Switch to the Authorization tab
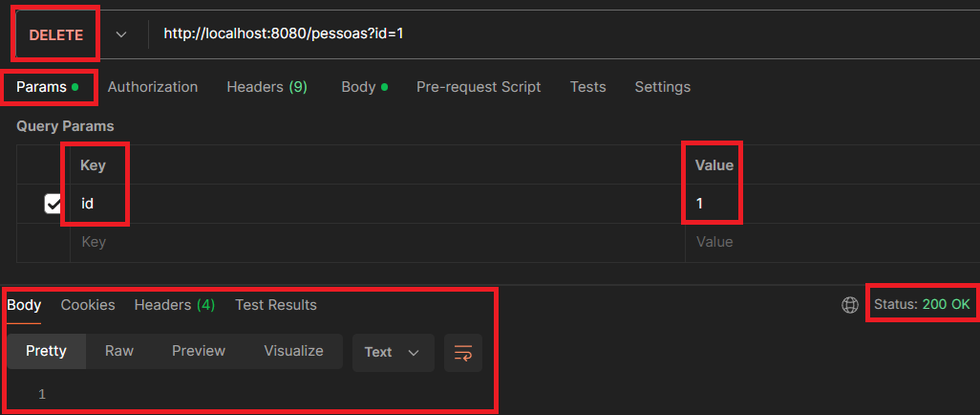The height and width of the screenshot is (415, 980). pyautogui.click(x=153, y=87)
